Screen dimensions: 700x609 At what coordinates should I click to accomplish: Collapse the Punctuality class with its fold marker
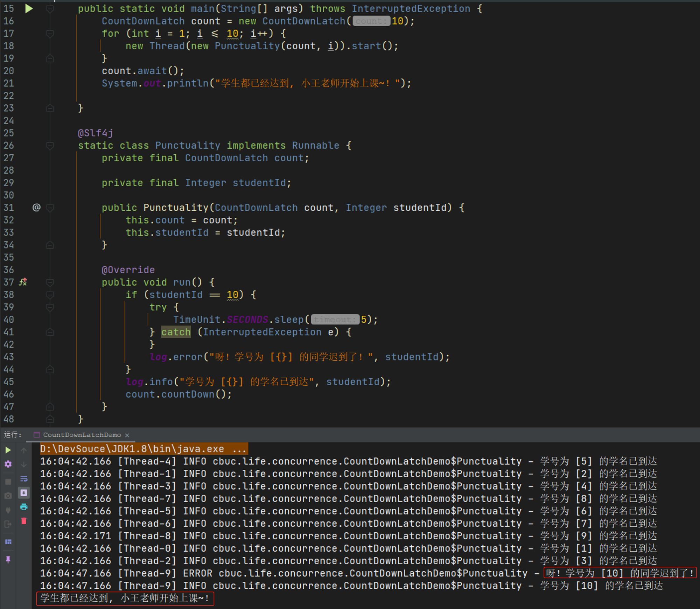[50, 146]
